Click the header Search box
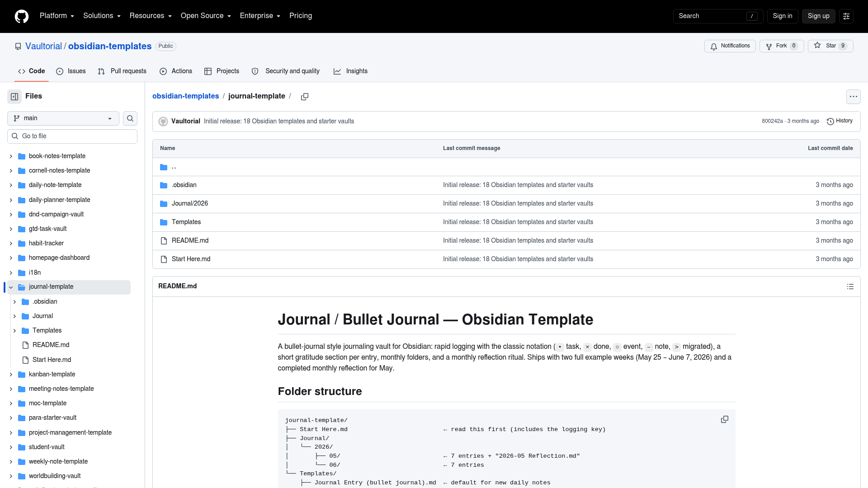 pyautogui.click(x=718, y=16)
